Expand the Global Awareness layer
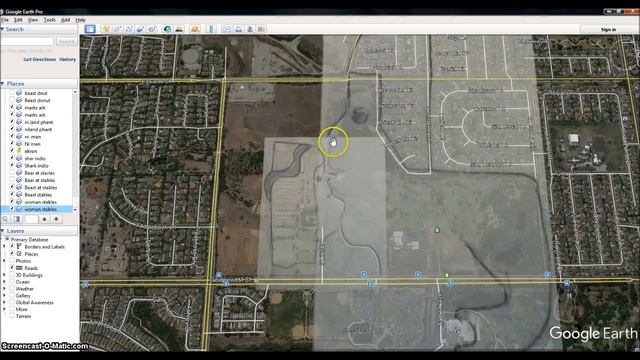The height and width of the screenshot is (360, 640). (4, 302)
